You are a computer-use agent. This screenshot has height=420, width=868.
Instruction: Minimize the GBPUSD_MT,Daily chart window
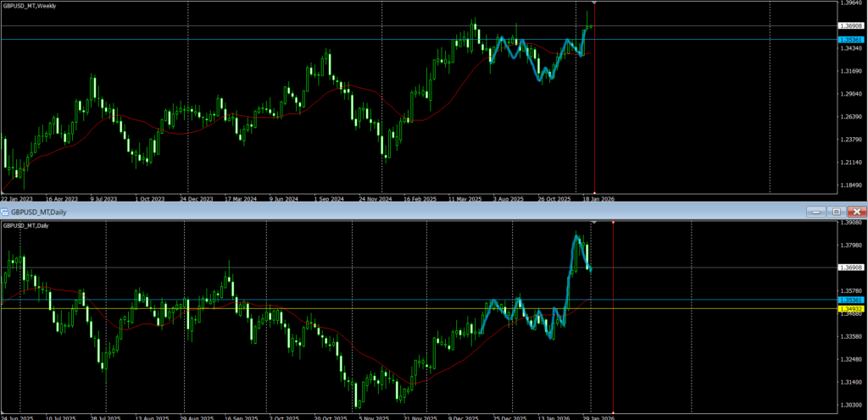[x=817, y=211]
